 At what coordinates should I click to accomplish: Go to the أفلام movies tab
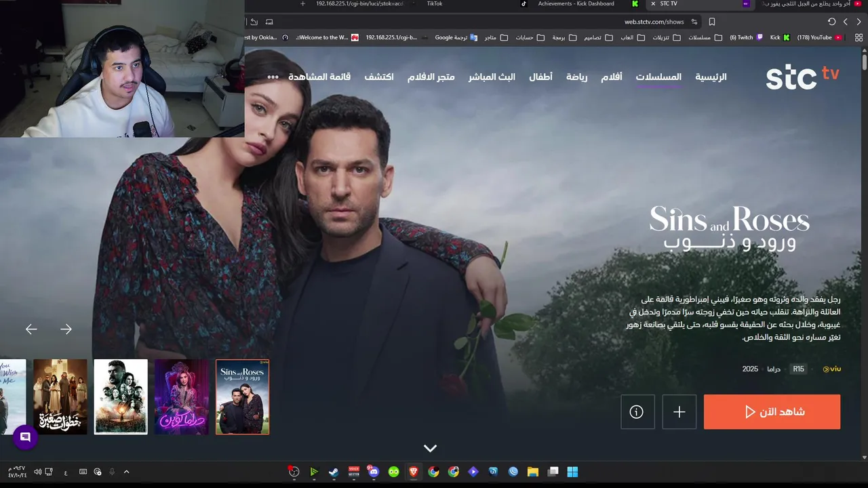coord(611,77)
